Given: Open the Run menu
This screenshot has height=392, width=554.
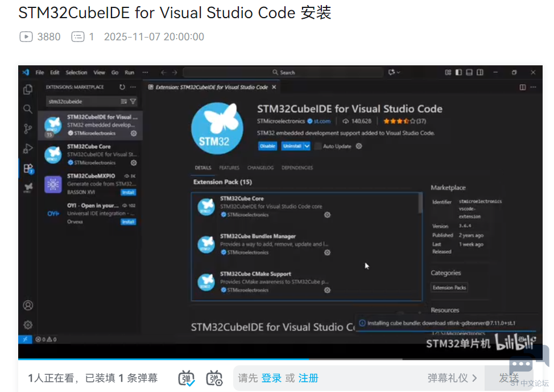Looking at the screenshot, I should (x=129, y=72).
